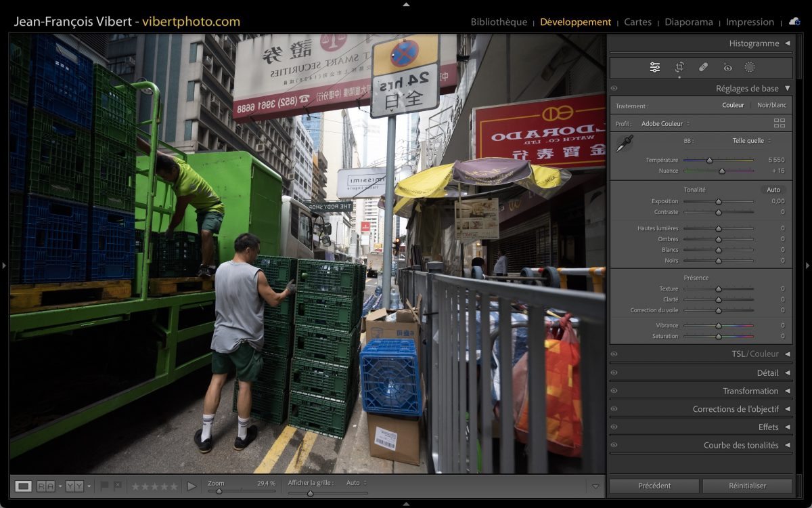
Task: Toggle visibility of TSL / Couleur panel
Action: coord(614,354)
